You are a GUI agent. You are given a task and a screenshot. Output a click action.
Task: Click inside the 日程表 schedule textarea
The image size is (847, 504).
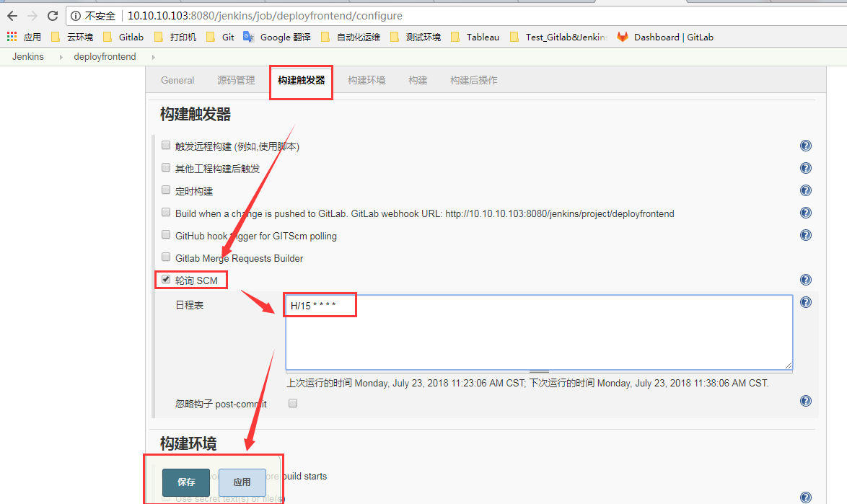[x=539, y=332]
